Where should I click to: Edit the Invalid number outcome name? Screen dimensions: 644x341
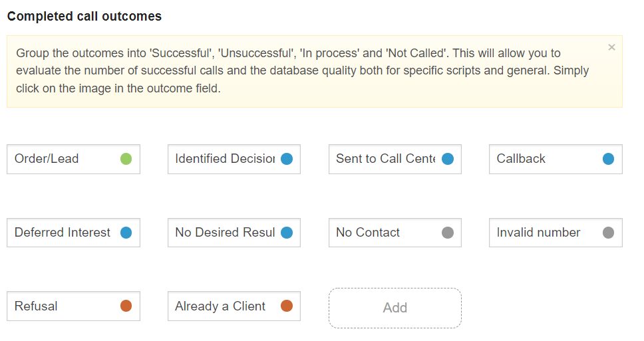[x=542, y=233]
